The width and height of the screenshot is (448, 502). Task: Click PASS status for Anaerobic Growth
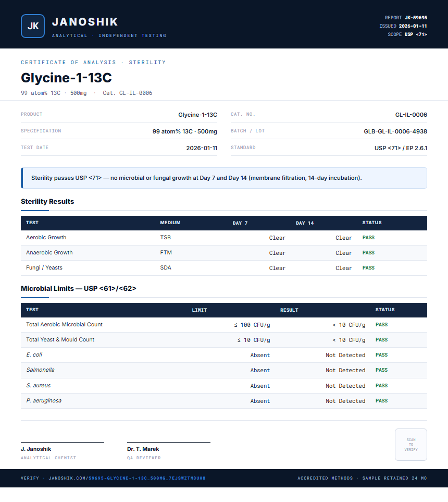pos(368,253)
